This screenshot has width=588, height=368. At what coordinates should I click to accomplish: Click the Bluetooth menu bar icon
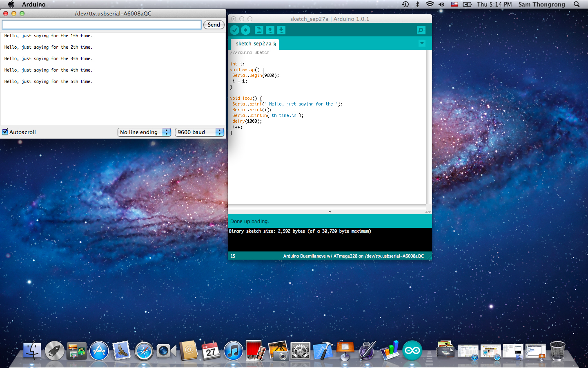pyautogui.click(x=417, y=4)
